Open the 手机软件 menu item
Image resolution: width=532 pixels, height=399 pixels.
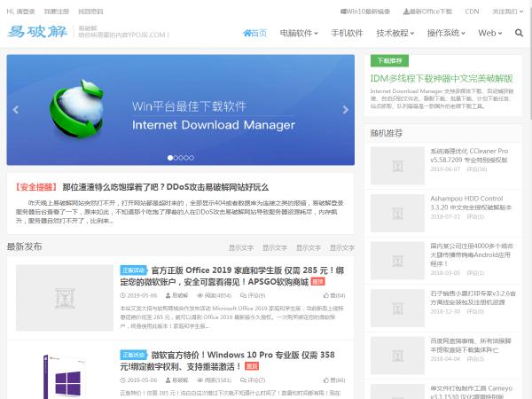tap(347, 33)
